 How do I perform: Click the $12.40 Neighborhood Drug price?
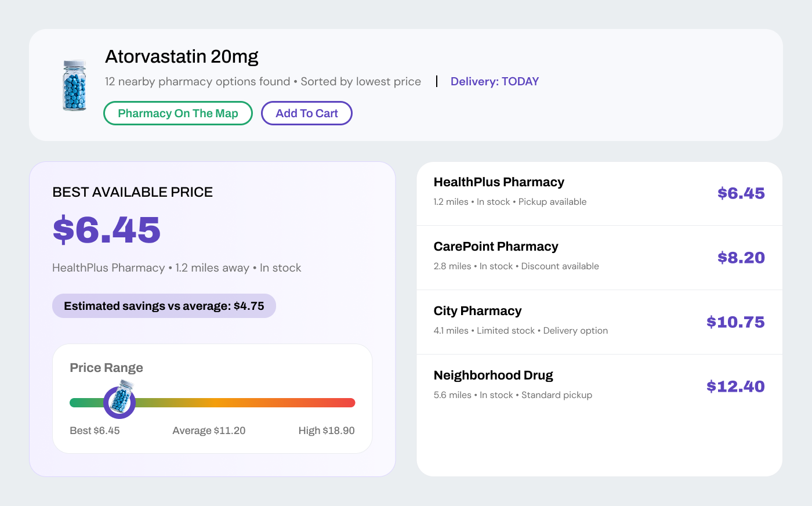tap(735, 386)
